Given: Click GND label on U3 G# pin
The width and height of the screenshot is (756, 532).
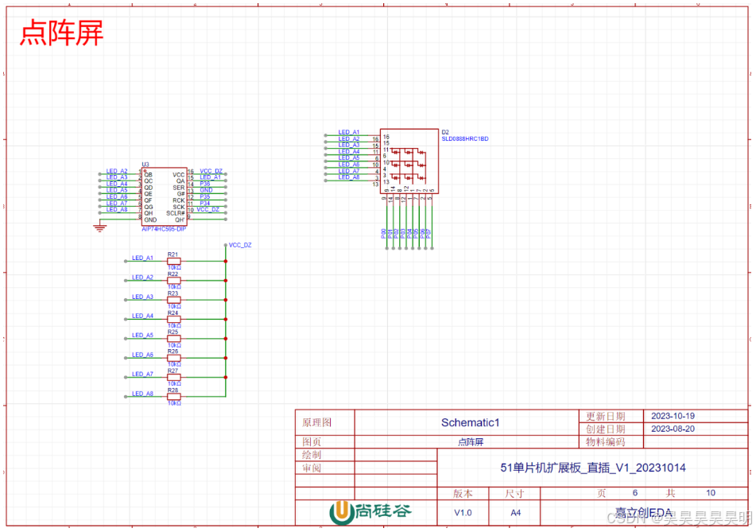Looking at the screenshot, I should [x=207, y=191].
